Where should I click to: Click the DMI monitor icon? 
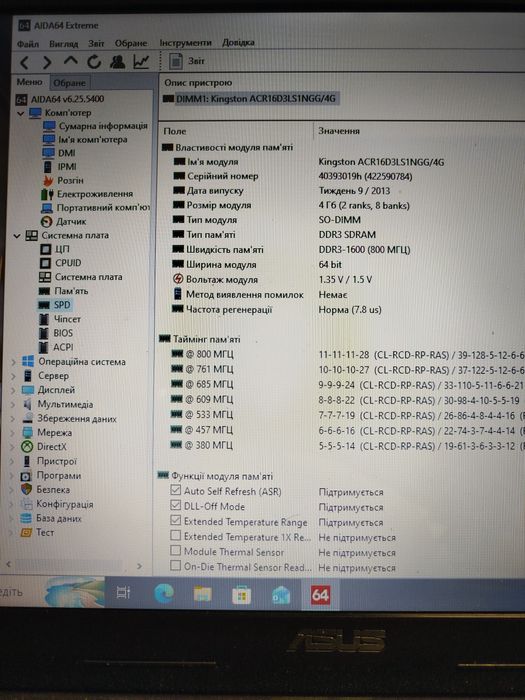(x=48, y=153)
